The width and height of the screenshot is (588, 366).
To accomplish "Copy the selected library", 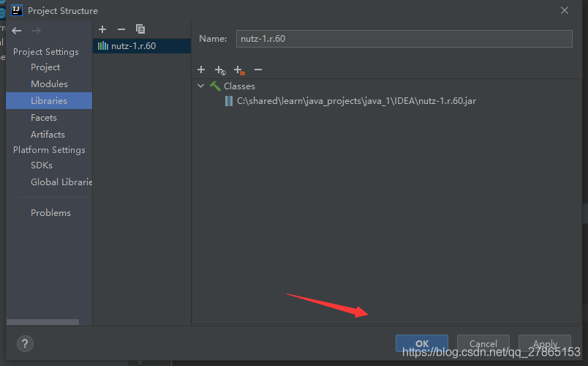I will [140, 29].
